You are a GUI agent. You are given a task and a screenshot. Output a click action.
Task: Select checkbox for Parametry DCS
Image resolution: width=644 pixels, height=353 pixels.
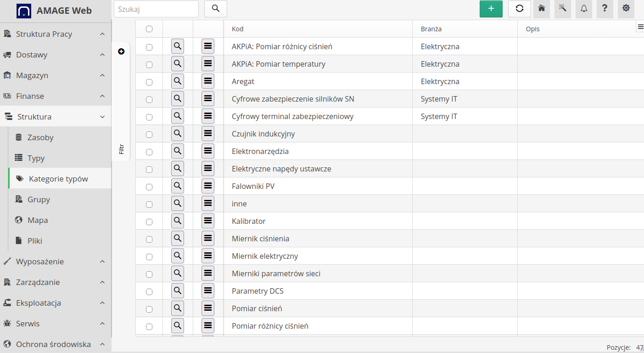tap(149, 291)
